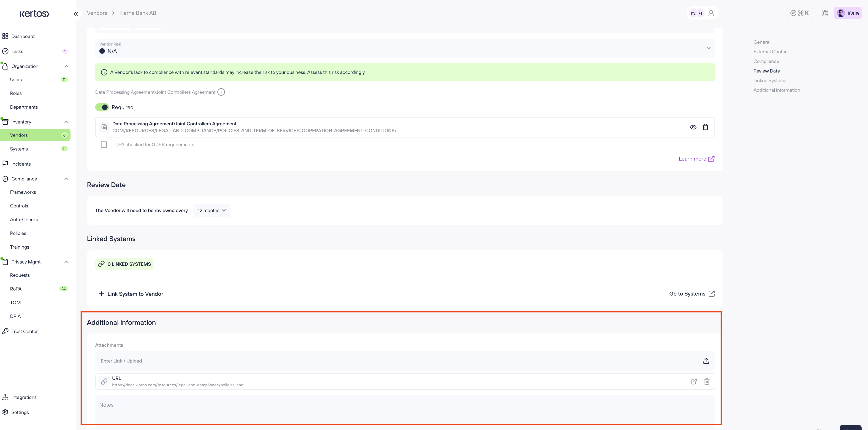Viewport: 868px width, 430px height.
Task: Open the Vendor Risk dropdown
Action: click(x=405, y=48)
